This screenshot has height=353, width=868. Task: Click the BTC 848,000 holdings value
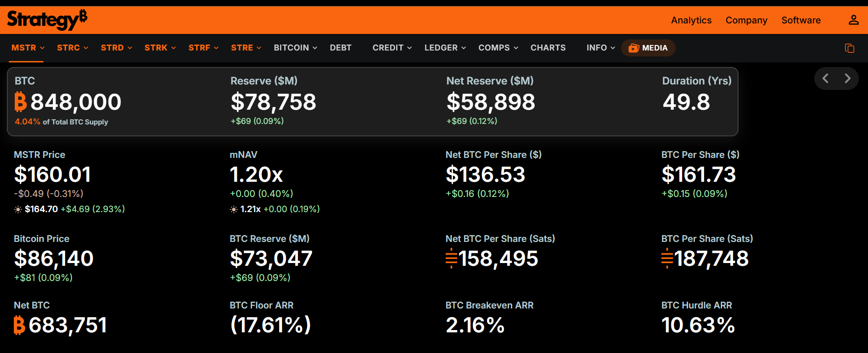[68, 102]
